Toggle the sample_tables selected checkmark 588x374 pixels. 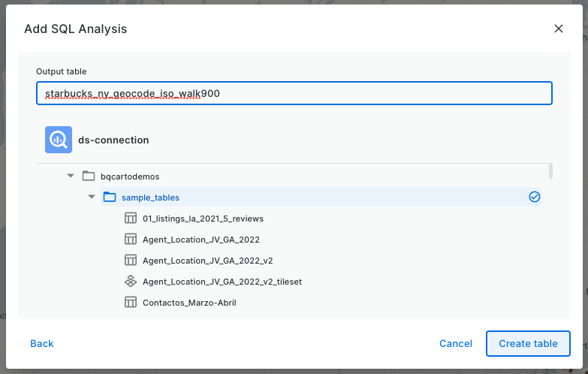[535, 197]
